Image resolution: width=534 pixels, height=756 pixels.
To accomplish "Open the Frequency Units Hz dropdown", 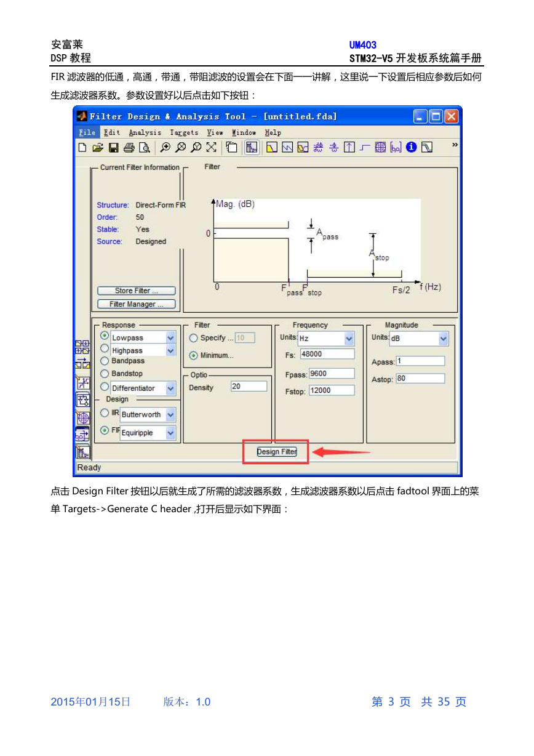I will [x=349, y=339].
